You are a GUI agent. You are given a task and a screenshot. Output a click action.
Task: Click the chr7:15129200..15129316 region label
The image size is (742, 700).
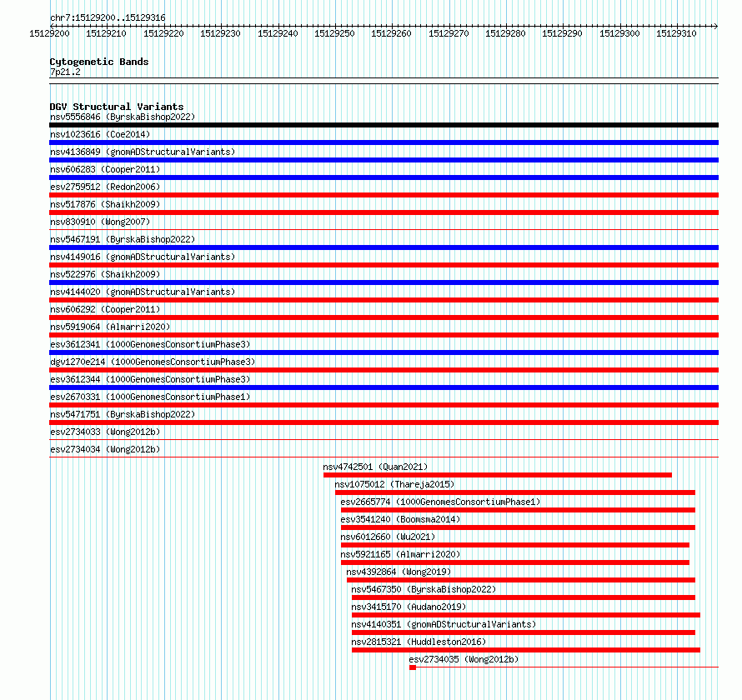108,17
